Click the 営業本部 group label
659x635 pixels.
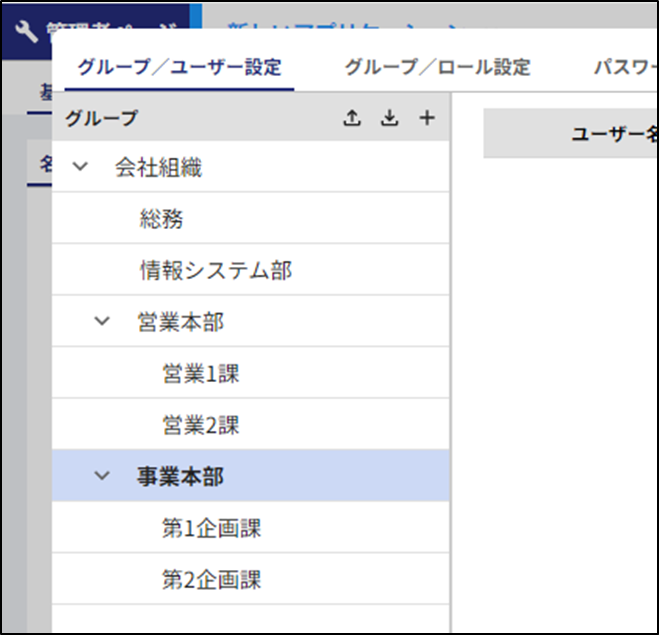point(180,322)
